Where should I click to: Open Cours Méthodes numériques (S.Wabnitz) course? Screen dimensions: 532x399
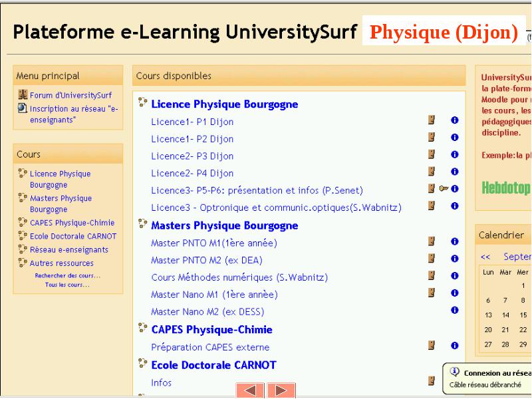point(239,277)
